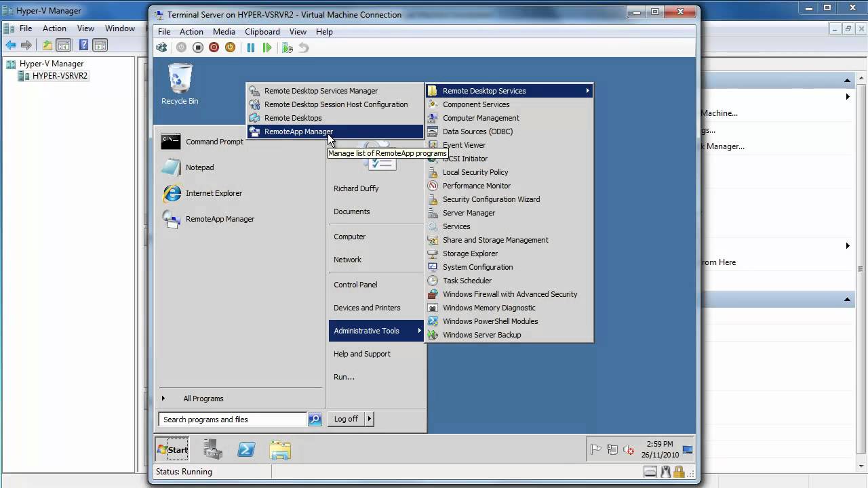Image resolution: width=868 pixels, height=488 pixels.
Task: Open the Window menu in Hyper-V Manager
Action: point(120,28)
